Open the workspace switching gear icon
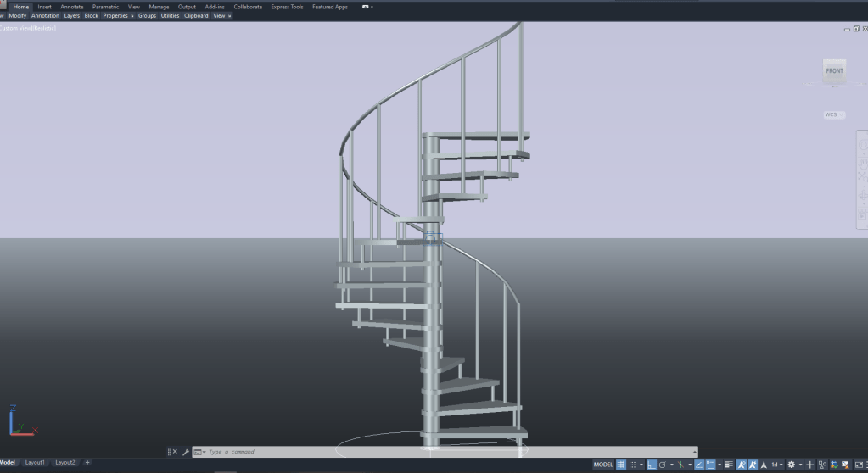The width and height of the screenshot is (868, 473). tap(791, 465)
